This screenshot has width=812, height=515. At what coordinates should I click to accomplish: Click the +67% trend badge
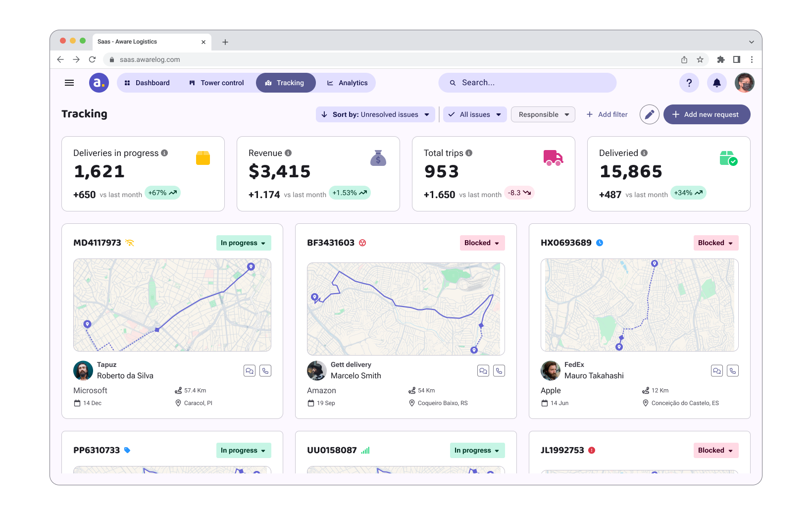(162, 193)
